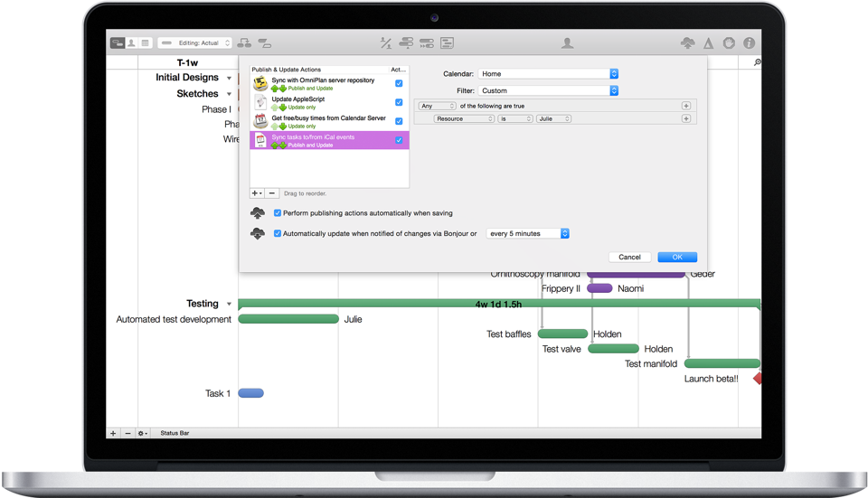868x498 pixels.
Task: Uncheck Get free/busy times action
Action: coord(399,121)
